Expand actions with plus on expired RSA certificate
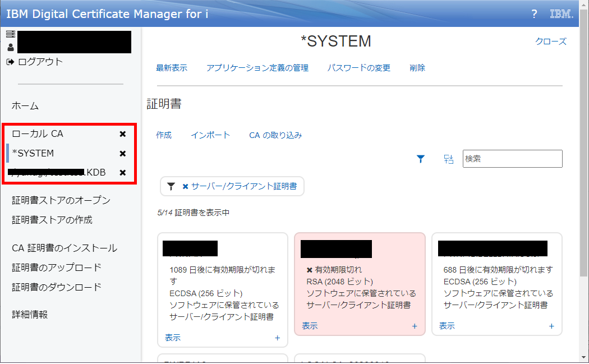The height and width of the screenshot is (364, 589). click(x=415, y=326)
